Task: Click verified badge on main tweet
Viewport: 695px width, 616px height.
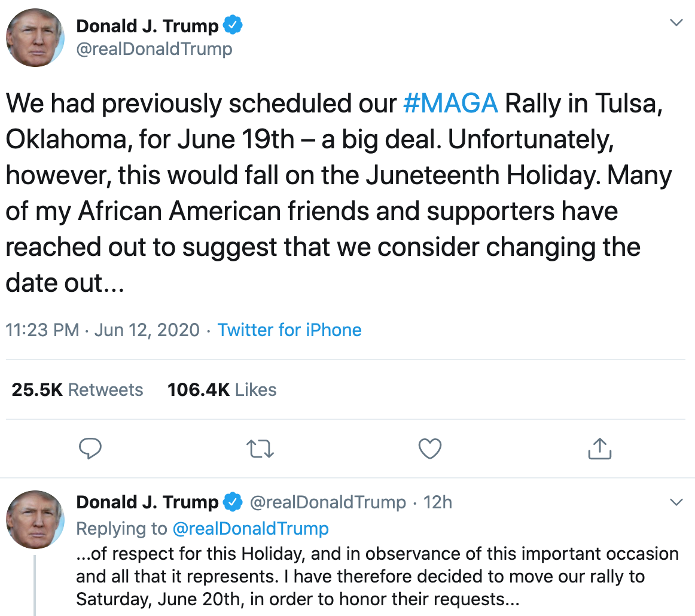Action: 233,26
